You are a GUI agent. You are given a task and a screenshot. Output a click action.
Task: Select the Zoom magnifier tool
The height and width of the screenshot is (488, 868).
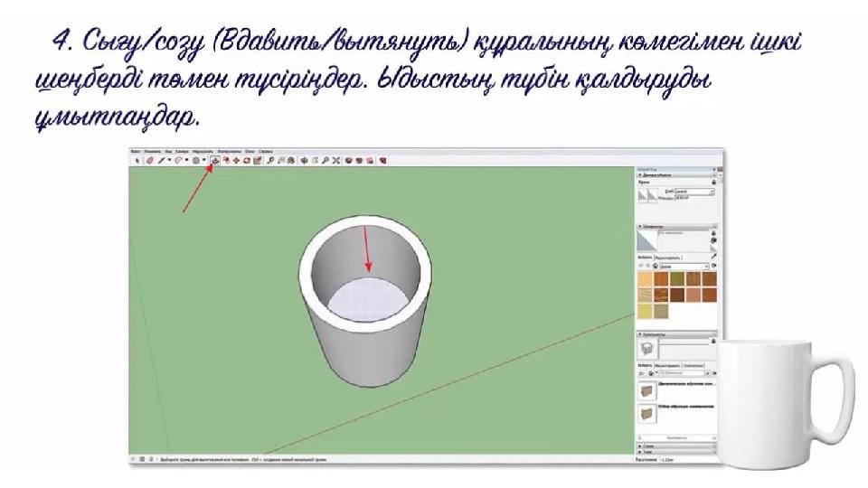pos(325,161)
